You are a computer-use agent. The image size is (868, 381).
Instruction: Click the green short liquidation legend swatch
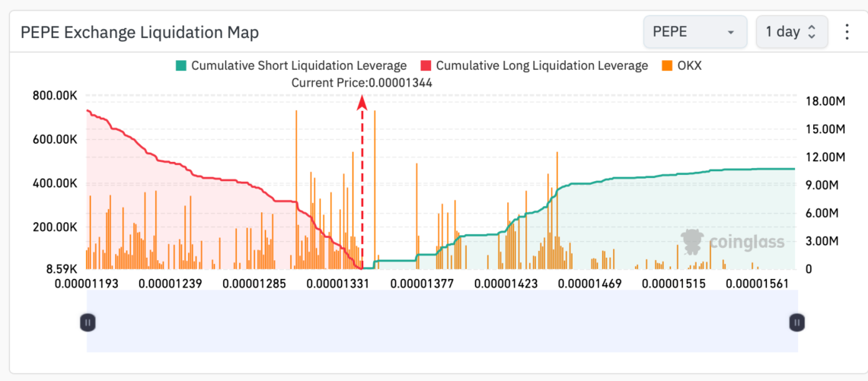(x=181, y=66)
